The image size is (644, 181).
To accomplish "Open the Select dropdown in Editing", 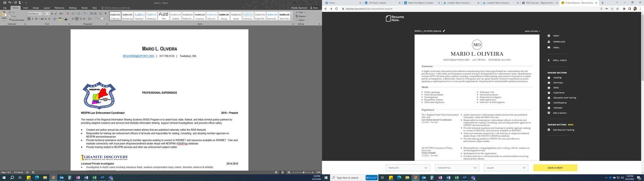I will point(301,20).
